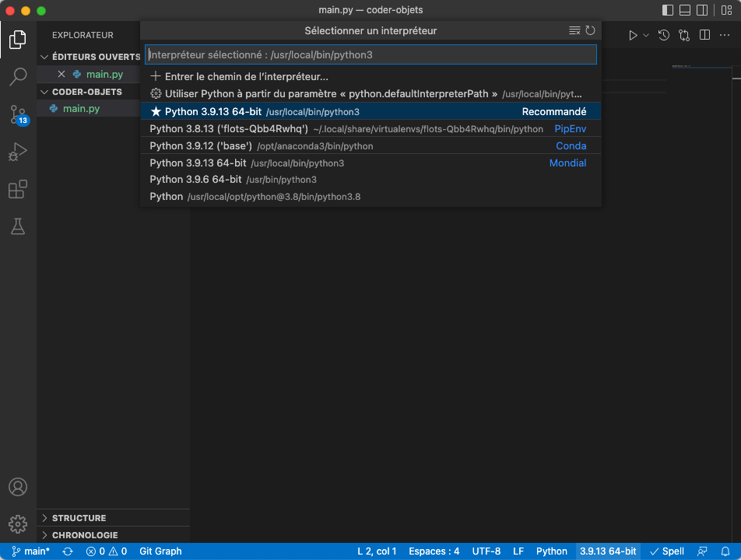Expand the CHRONOLOGIE section
Image resolution: width=741 pixels, height=560 pixels.
84,535
